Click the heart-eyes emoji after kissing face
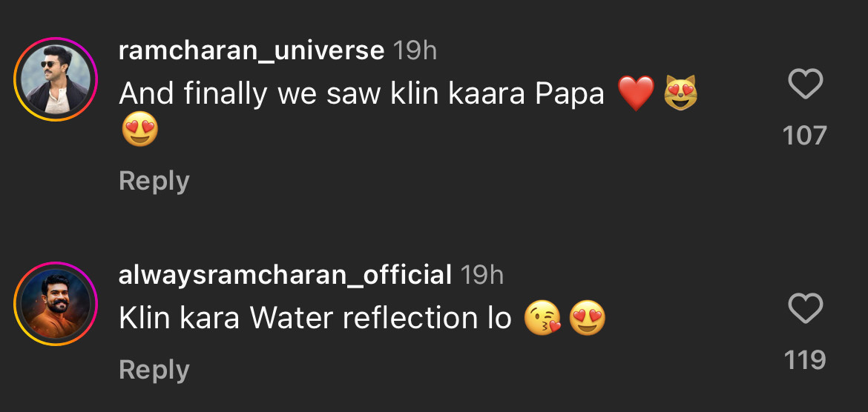868x412 pixels. 588,319
